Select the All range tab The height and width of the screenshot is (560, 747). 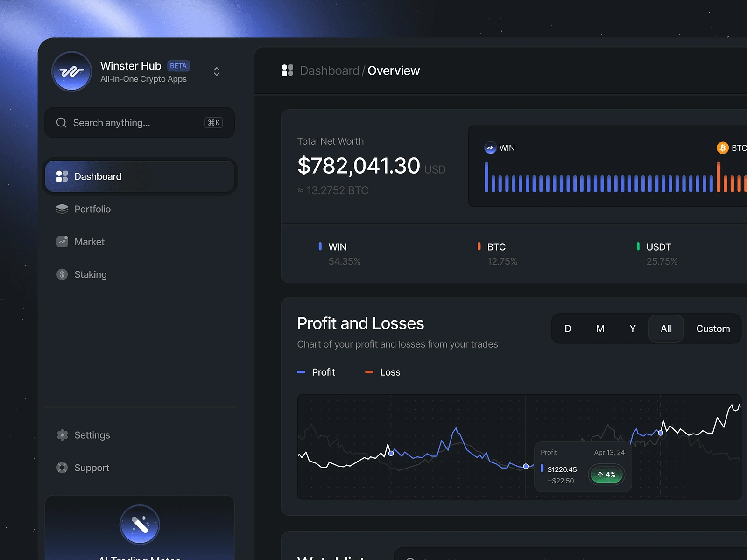(x=666, y=329)
